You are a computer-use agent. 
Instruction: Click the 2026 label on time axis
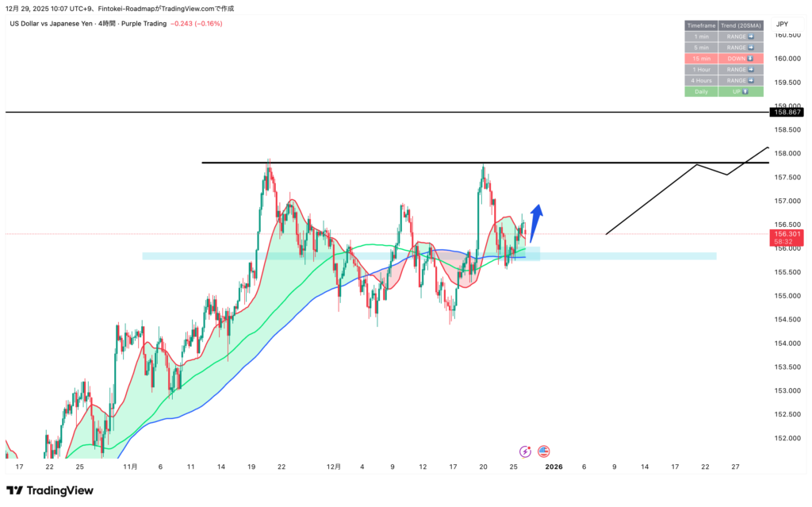(553, 467)
